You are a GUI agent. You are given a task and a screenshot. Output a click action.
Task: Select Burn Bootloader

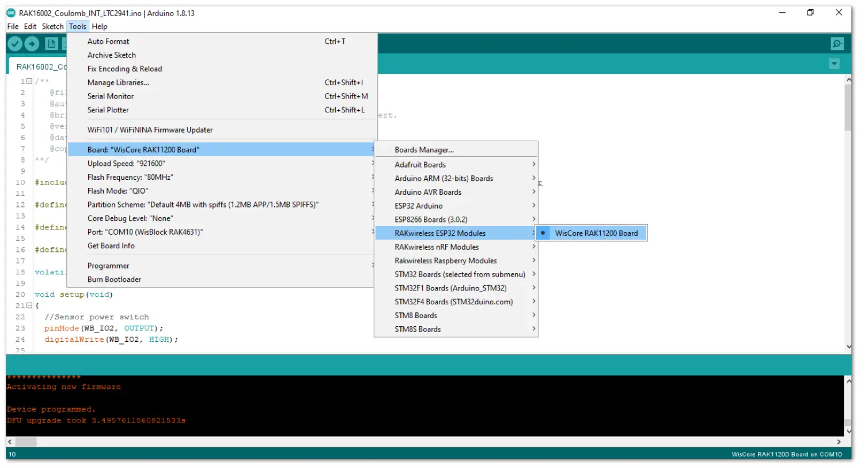click(222, 280)
